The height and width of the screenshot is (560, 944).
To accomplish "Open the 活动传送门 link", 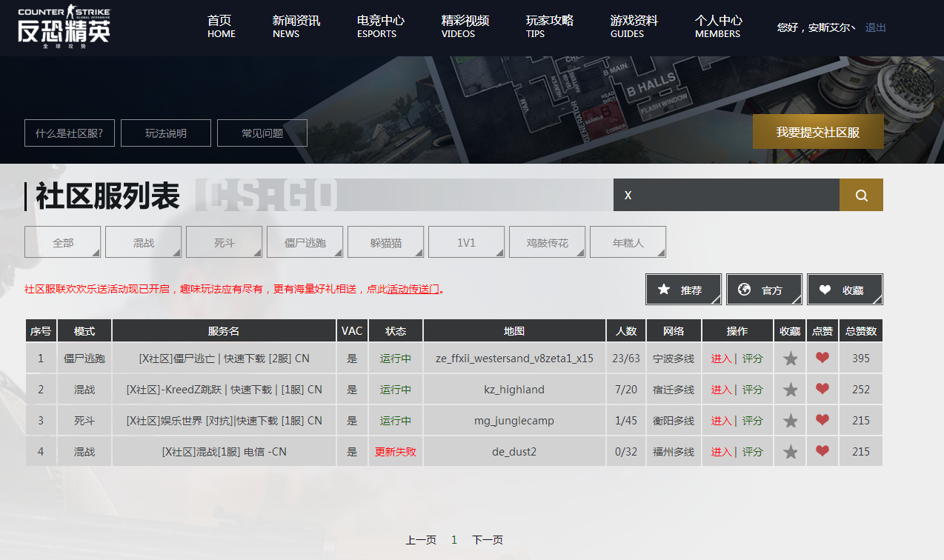I will coord(414,289).
